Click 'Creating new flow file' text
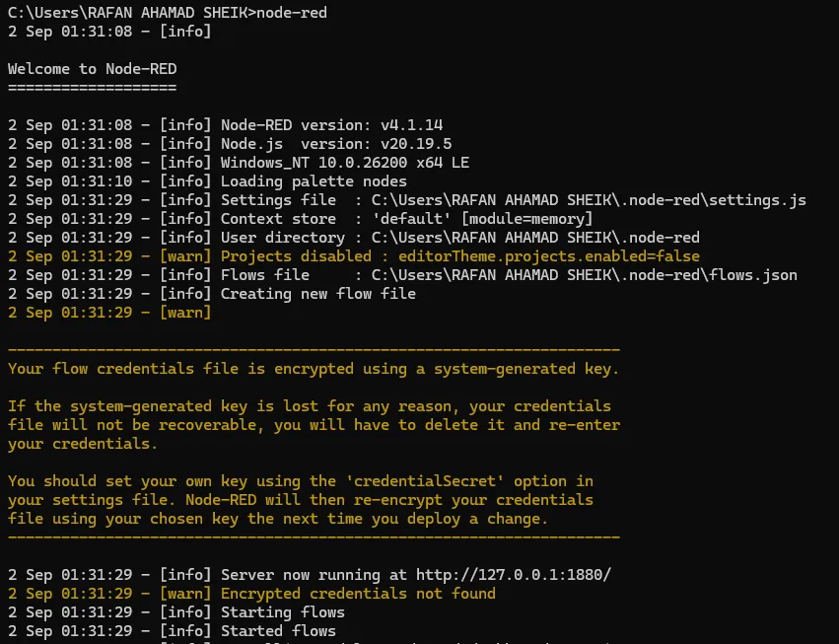Viewport: 839px width, 644px height. pyautogui.click(x=318, y=294)
